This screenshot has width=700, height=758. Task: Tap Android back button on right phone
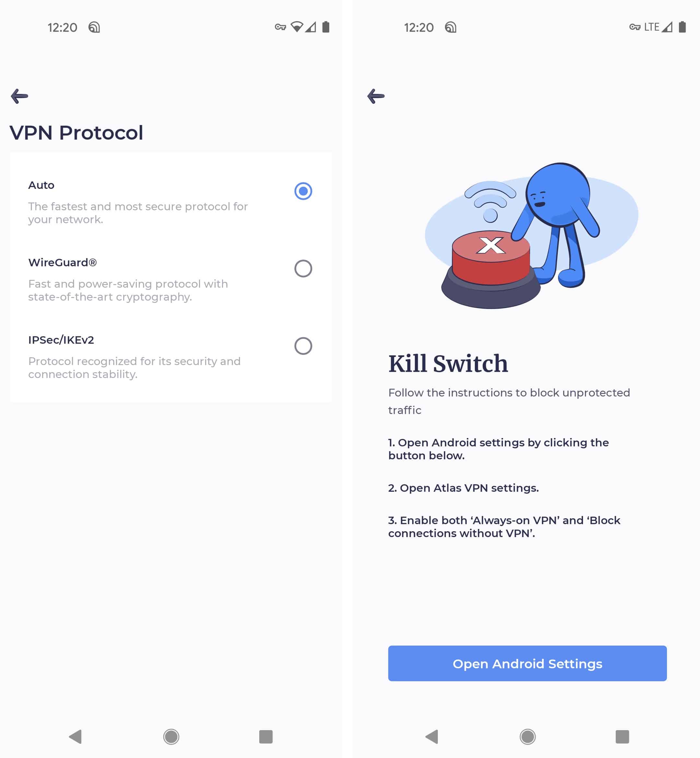click(x=432, y=736)
